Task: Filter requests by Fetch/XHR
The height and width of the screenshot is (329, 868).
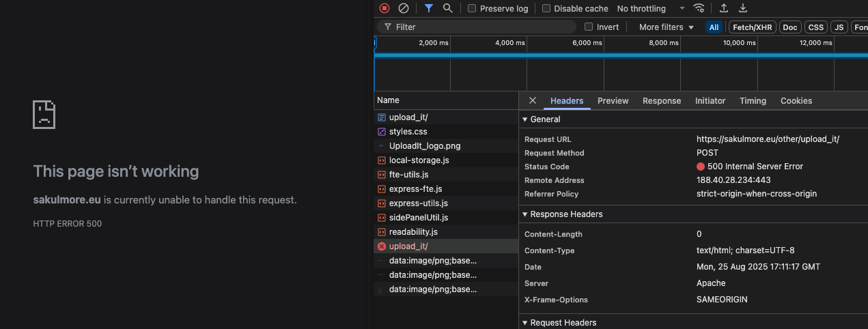Action: (x=751, y=27)
